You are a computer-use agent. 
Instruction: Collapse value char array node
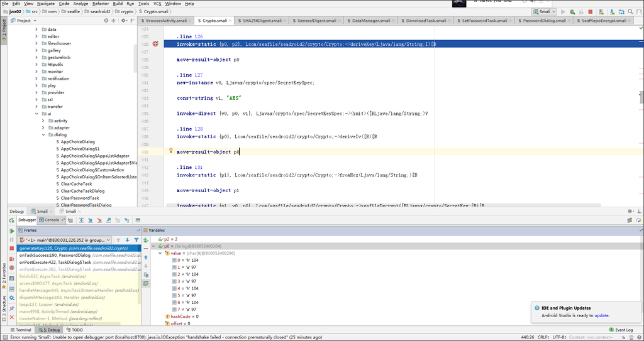(160, 253)
